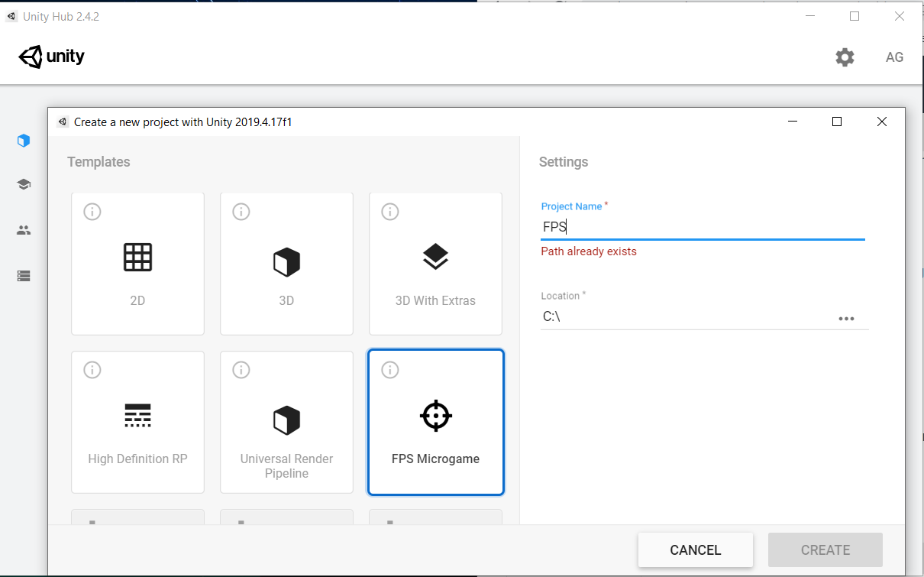Show info for the 2D template
The image size is (924, 577).
tap(92, 212)
